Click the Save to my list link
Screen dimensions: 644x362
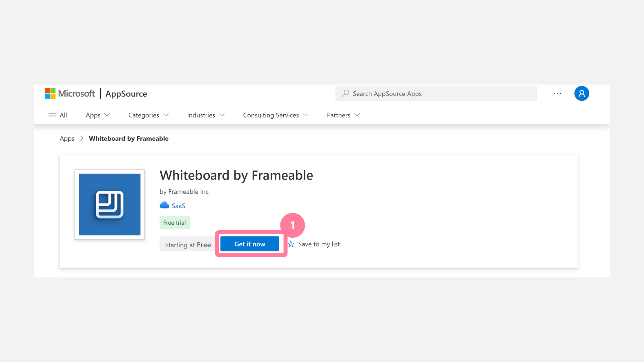[x=319, y=244]
